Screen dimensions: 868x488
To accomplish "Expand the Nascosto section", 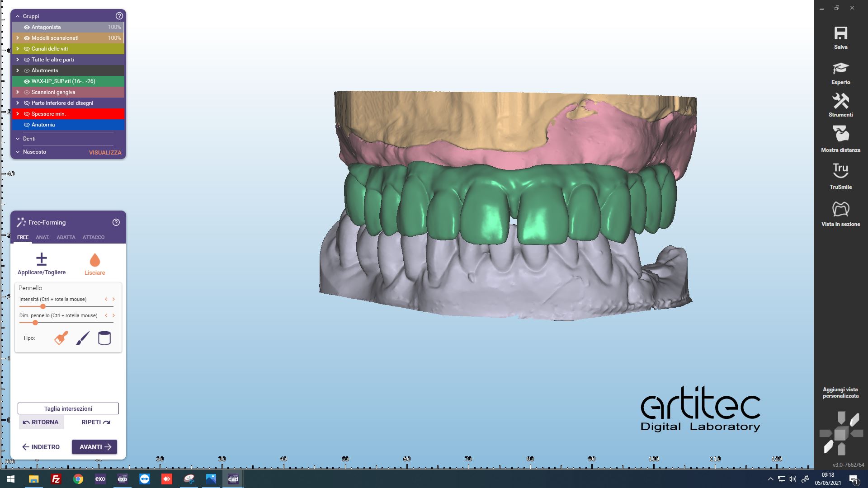I will 18,152.
